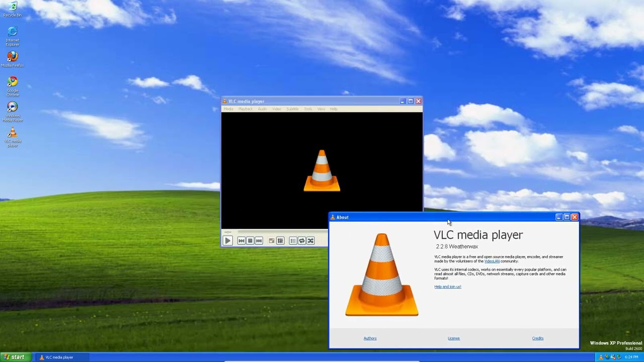
Task: Select the Internet Explorer desktop icon
Action: [12, 36]
